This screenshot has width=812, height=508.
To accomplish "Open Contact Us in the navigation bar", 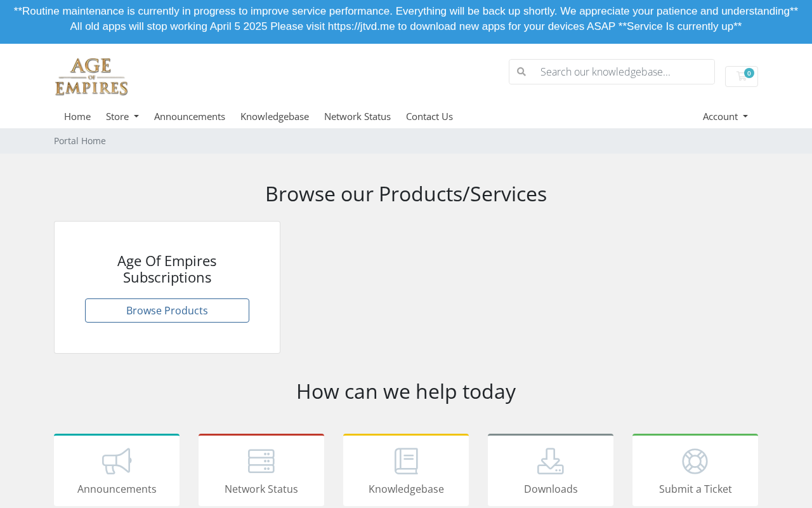I will click(x=429, y=116).
